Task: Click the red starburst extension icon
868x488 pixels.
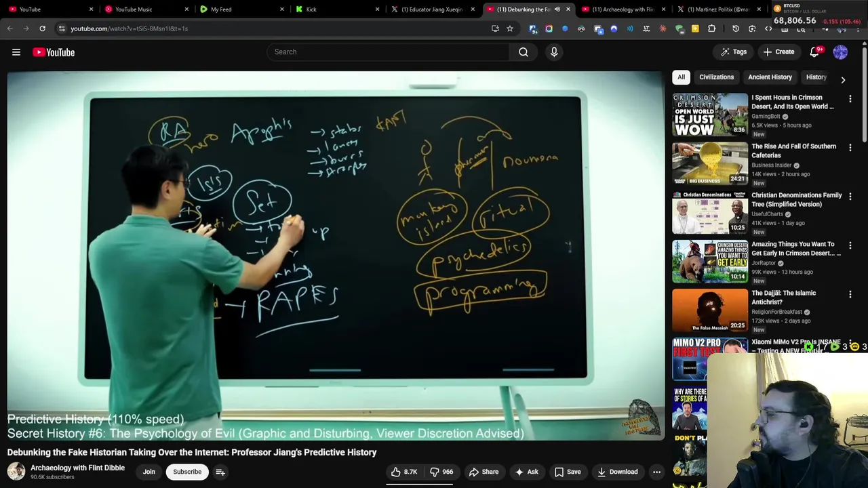Action: coord(663,28)
